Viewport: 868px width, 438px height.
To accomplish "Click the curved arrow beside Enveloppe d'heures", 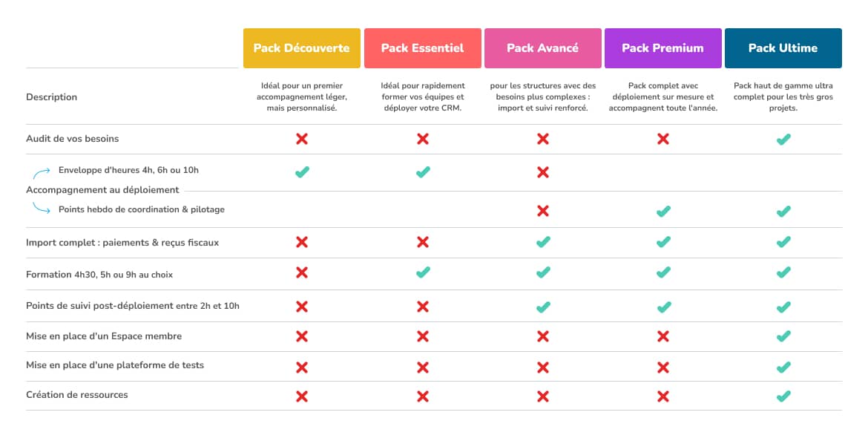I will point(41,173).
